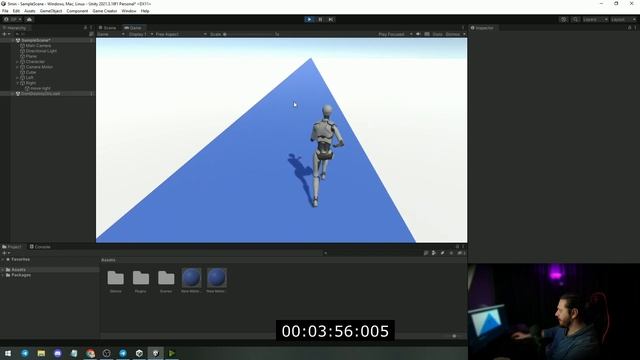Screen dimensions: 640x360
Task: Open the Assets menu
Action: 30,11
